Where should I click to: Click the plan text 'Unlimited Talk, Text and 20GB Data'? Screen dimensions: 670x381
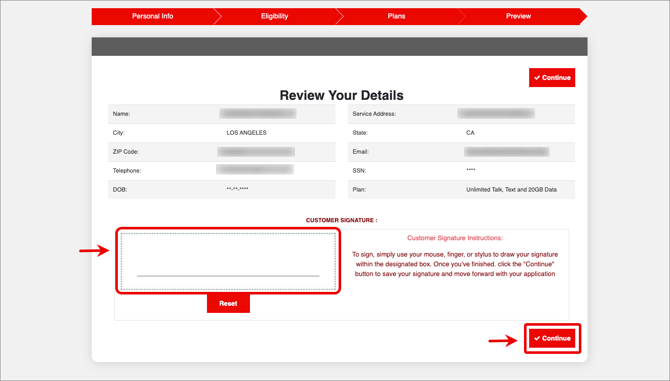coord(511,190)
